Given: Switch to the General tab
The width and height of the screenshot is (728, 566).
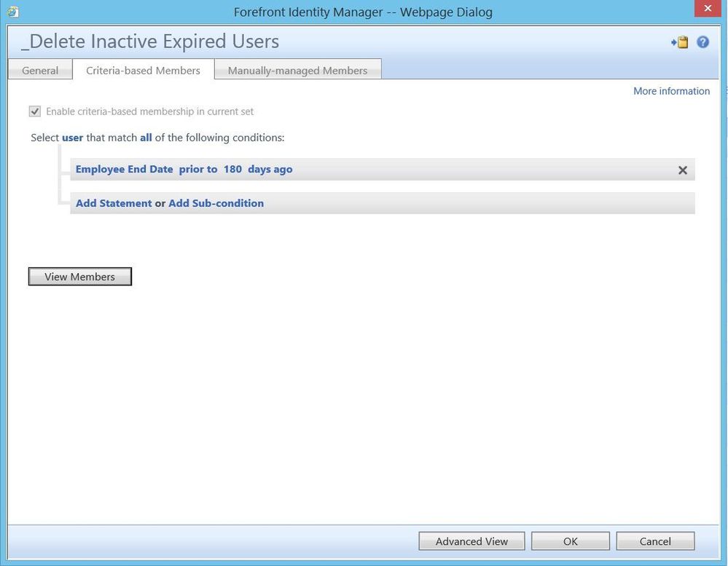Looking at the screenshot, I should point(40,70).
